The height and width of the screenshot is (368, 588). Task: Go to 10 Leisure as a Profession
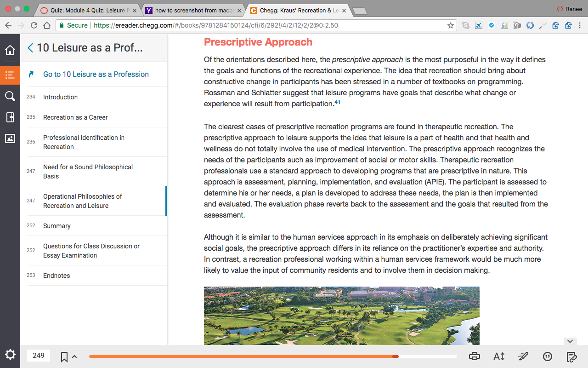click(x=96, y=74)
